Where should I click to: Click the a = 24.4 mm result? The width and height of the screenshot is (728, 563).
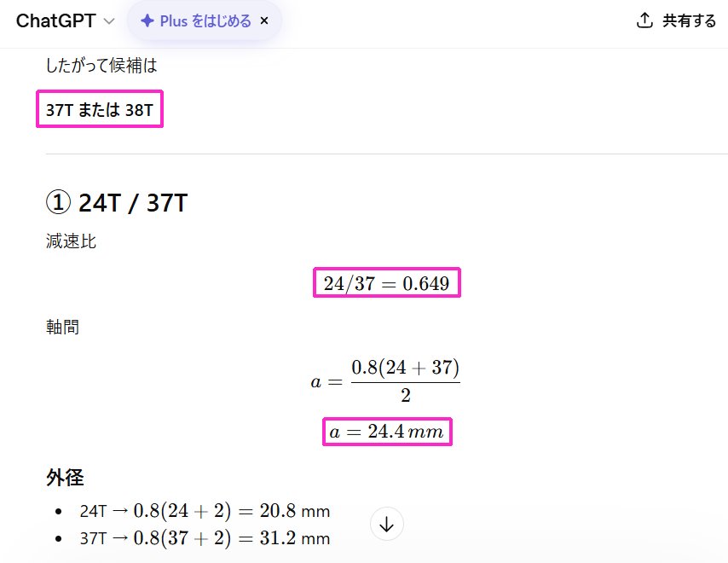(x=387, y=432)
